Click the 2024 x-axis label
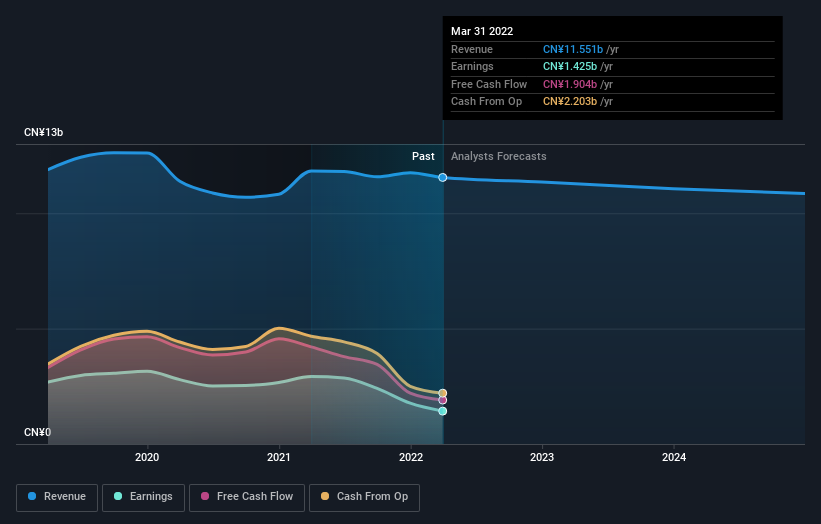Screen dimensions: 821x524 click(674, 457)
